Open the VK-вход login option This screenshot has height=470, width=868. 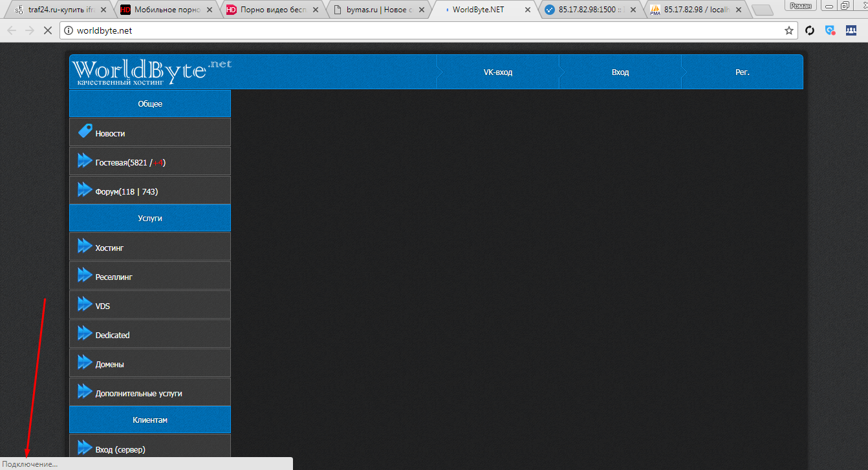[497, 72]
